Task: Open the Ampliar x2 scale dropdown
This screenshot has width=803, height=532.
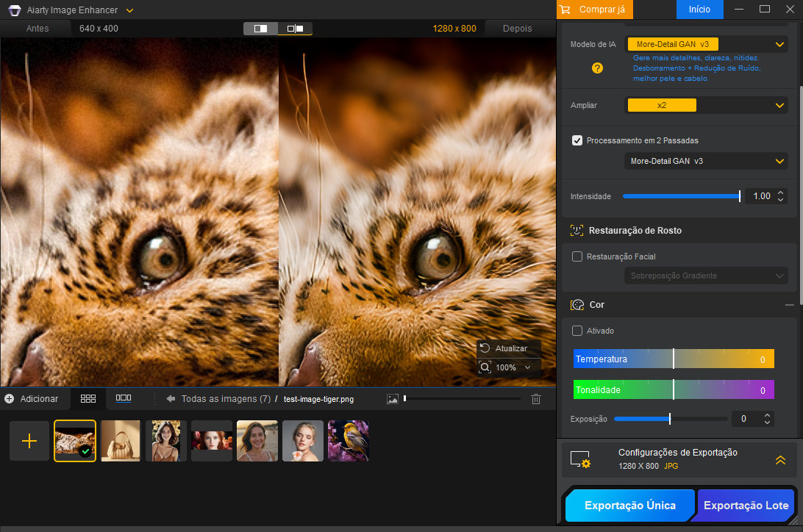Action: pos(706,105)
